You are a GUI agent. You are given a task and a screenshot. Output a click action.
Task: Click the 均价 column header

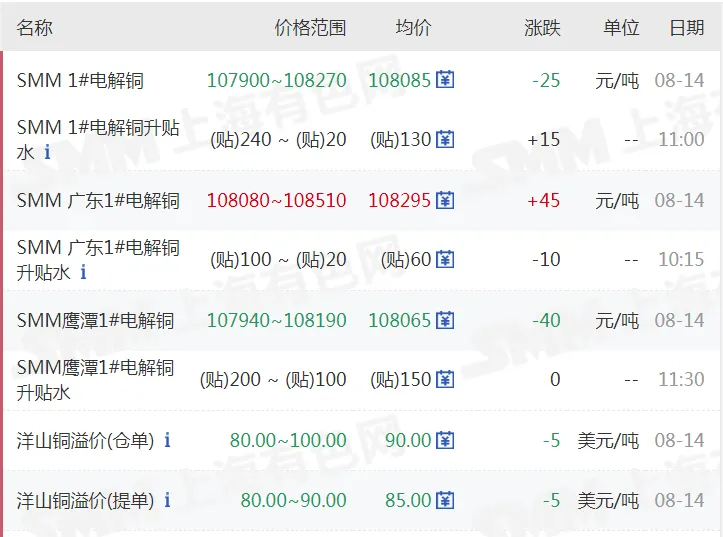tap(414, 28)
